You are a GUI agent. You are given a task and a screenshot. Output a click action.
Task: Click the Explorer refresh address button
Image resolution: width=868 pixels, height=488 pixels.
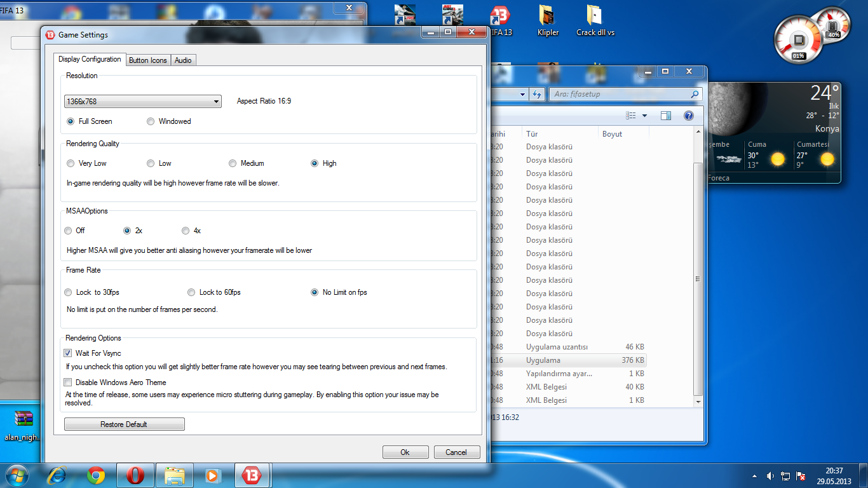tap(537, 94)
